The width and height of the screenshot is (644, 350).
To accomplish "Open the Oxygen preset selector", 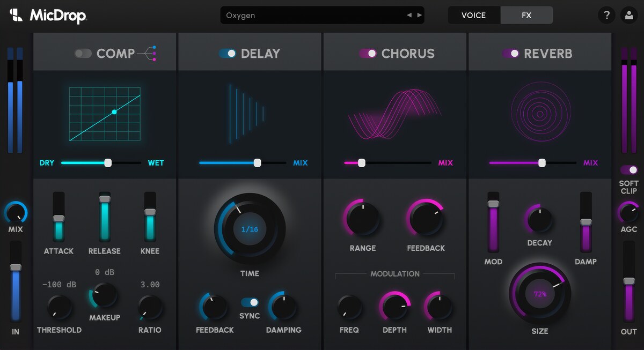I will tap(301, 15).
